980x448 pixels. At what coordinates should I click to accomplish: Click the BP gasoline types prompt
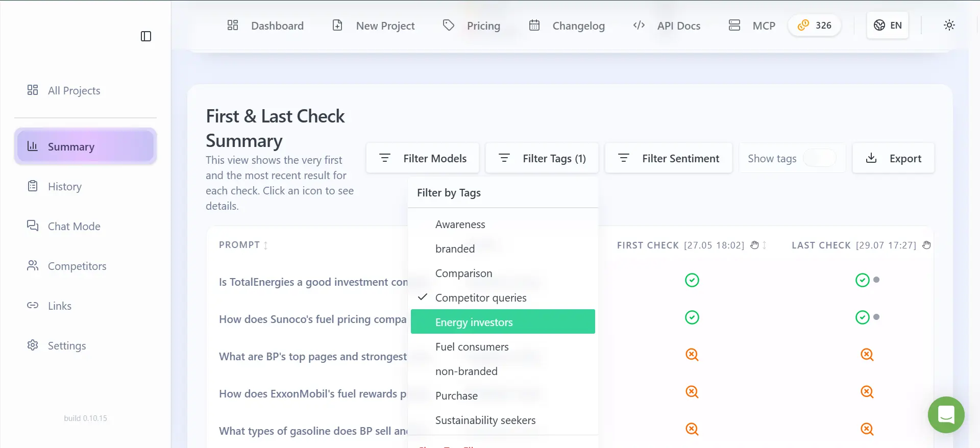tap(313, 431)
